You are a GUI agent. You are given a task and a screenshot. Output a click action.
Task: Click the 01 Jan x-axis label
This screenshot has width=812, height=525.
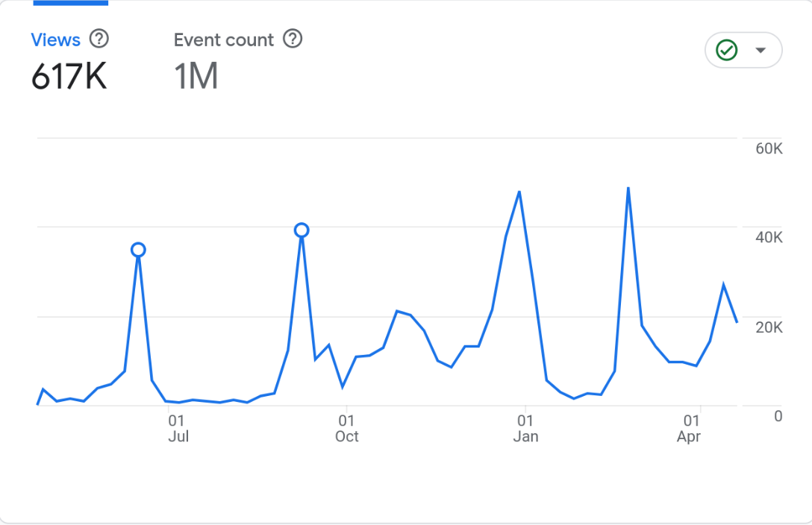(525, 430)
